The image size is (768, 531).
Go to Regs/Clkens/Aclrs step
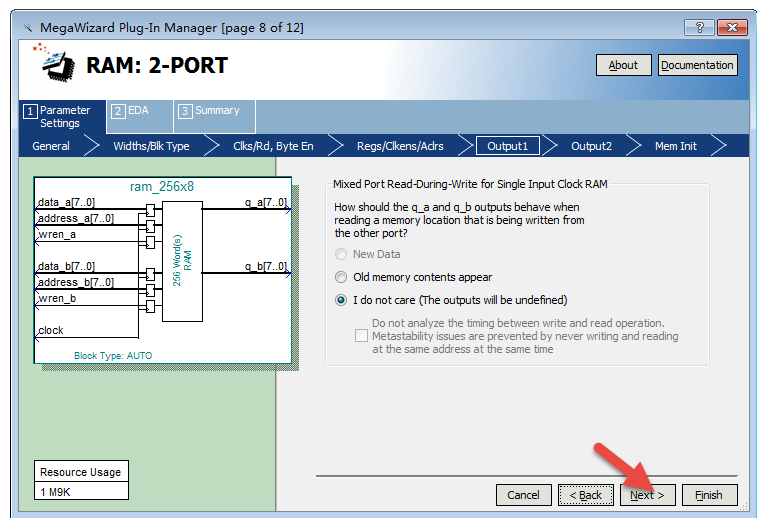pyautogui.click(x=400, y=146)
